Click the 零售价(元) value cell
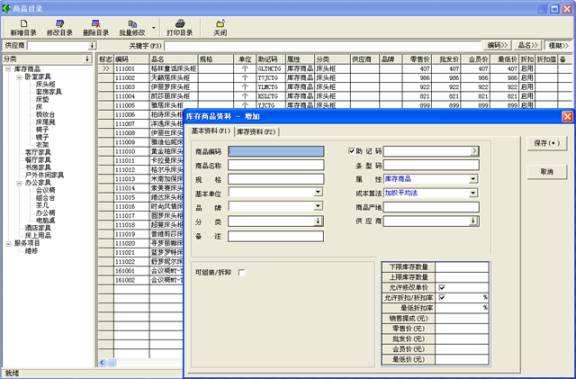 [x=462, y=329]
